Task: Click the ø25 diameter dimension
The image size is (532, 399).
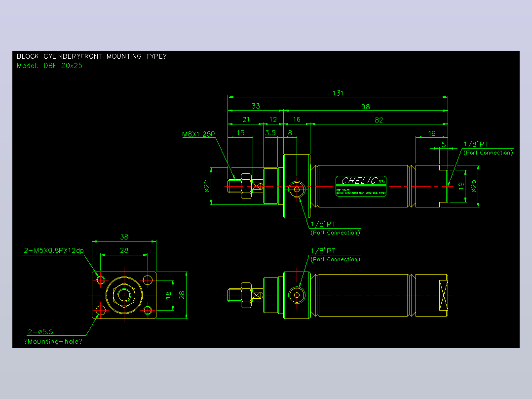Action: [474, 186]
